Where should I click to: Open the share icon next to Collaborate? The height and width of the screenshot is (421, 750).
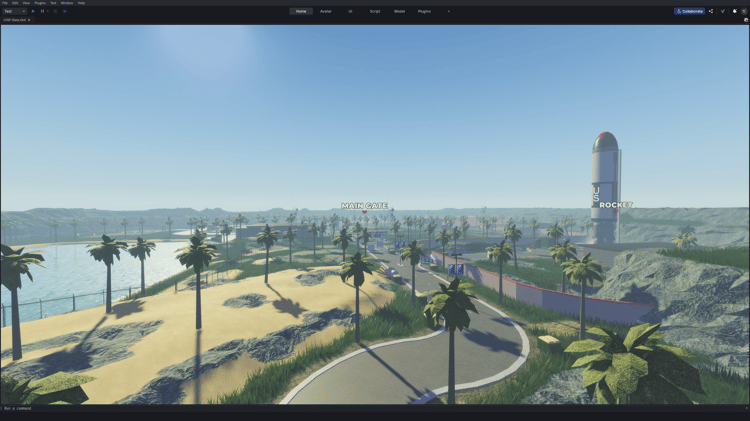coord(711,11)
